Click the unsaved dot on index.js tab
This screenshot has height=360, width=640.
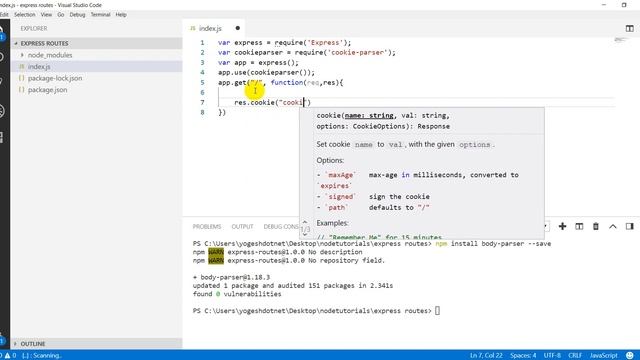tap(238, 28)
